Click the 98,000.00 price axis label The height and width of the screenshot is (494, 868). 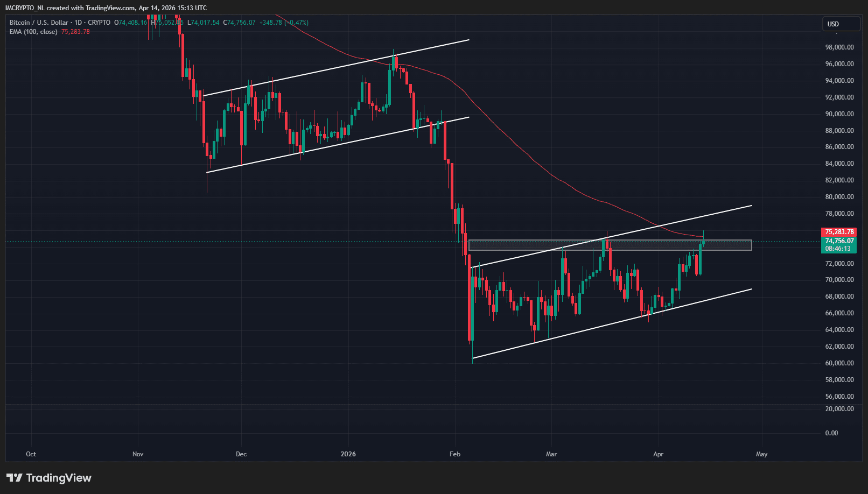[x=839, y=47]
